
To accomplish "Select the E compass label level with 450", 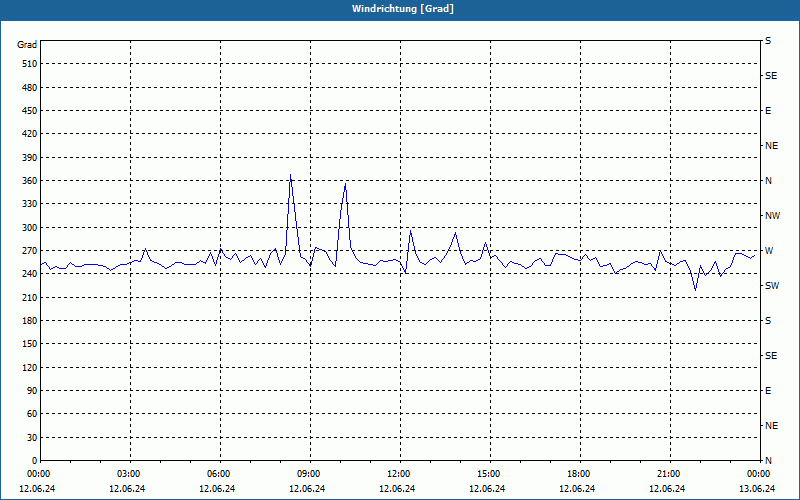I will (x=768, y=111).
